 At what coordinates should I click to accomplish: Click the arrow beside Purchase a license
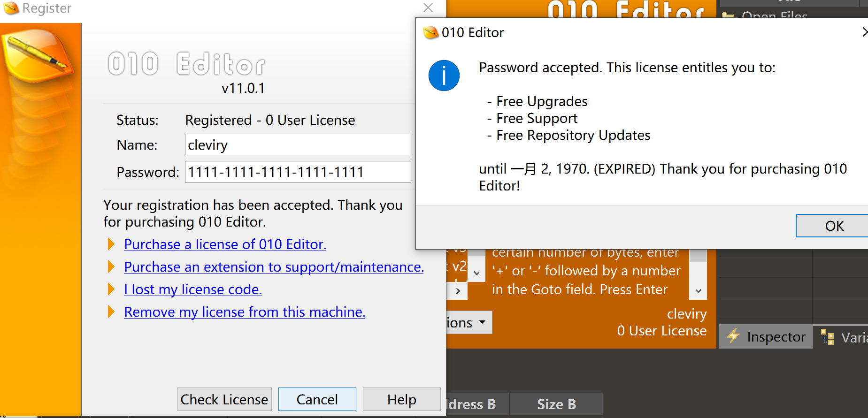[x=111, y=244]
